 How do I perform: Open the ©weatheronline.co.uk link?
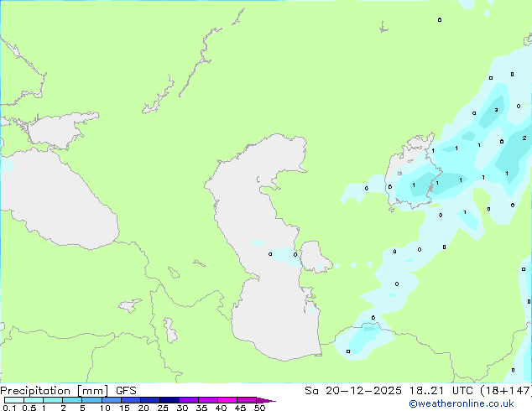pos(462,403)
